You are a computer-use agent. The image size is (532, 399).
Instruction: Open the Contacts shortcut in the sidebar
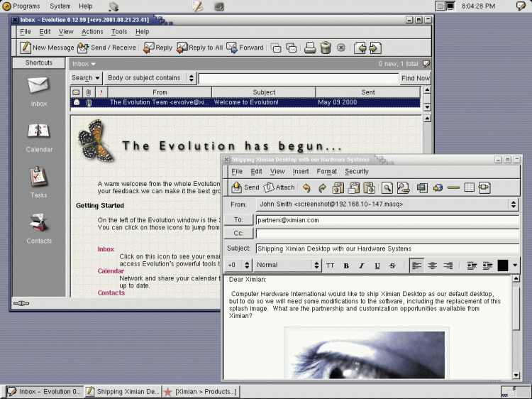(39, 229)
